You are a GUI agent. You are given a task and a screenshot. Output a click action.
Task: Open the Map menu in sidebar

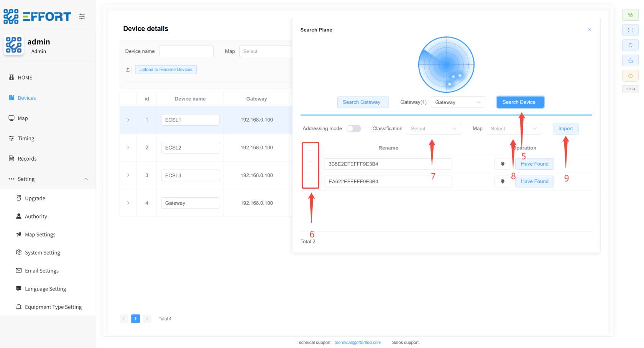point(23,118)
